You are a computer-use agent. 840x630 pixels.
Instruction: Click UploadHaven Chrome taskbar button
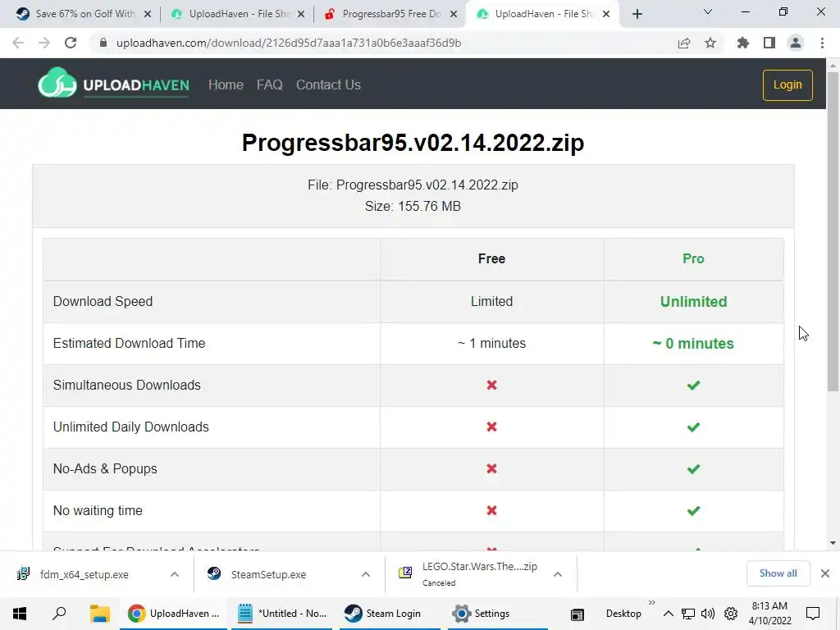tap(174, 614)
